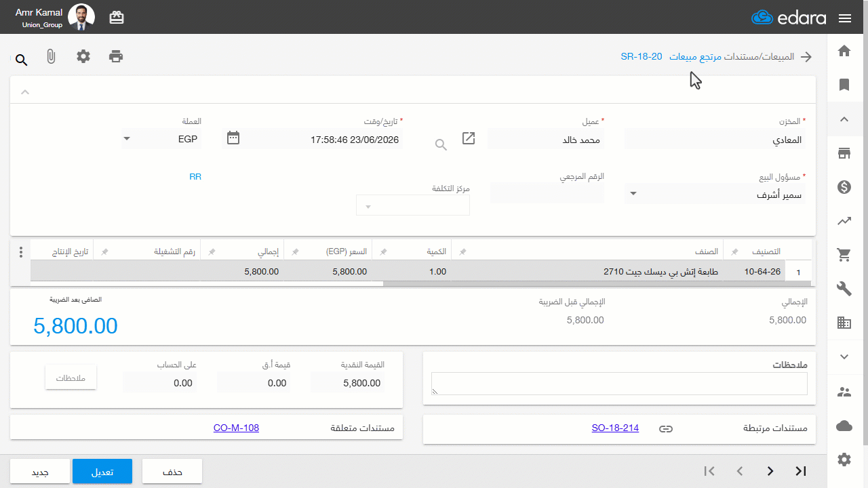This screenshot has width=868, height=488.
Task: Open customer record in new window icon
Action: [x=469, y=138]
